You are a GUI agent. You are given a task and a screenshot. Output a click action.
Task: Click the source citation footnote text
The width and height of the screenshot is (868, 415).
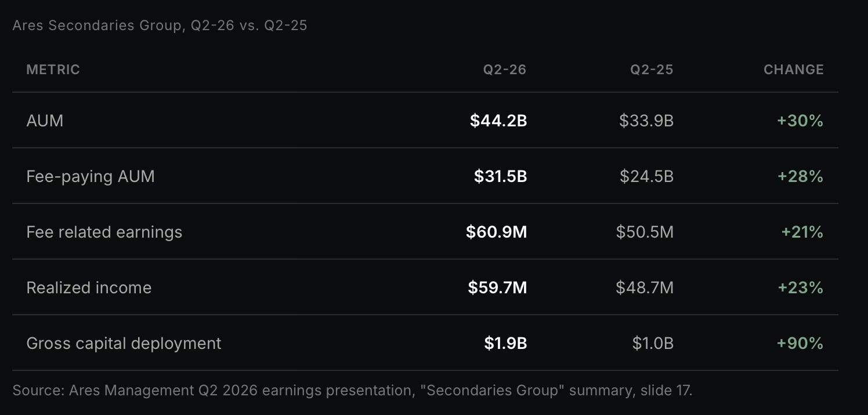tap(352, 390)
